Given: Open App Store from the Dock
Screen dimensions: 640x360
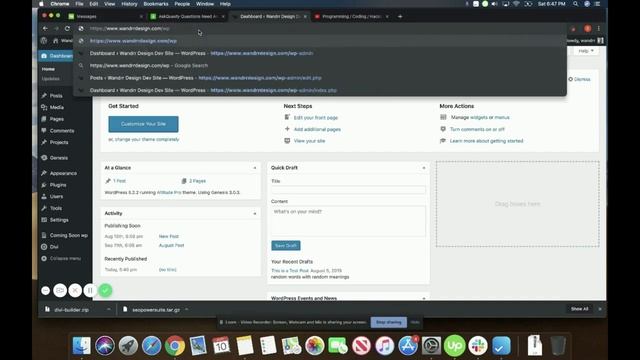Looking at the screenshot, I should 408,346.
